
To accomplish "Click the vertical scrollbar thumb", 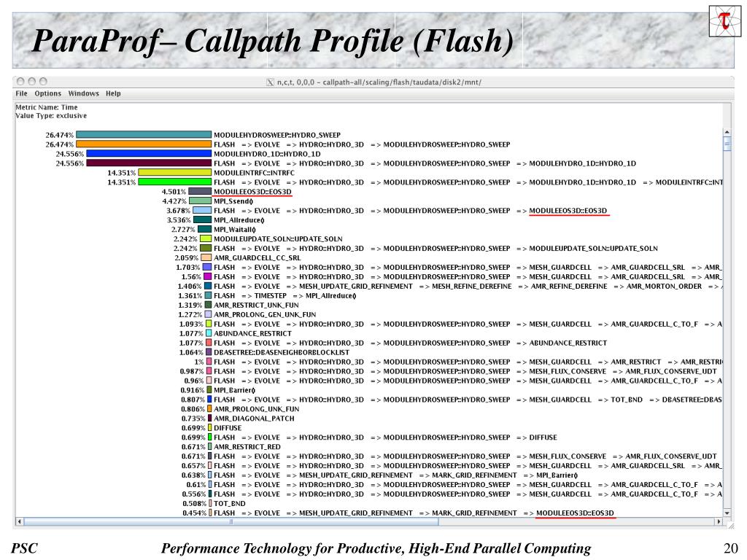I will click(727, 144).
